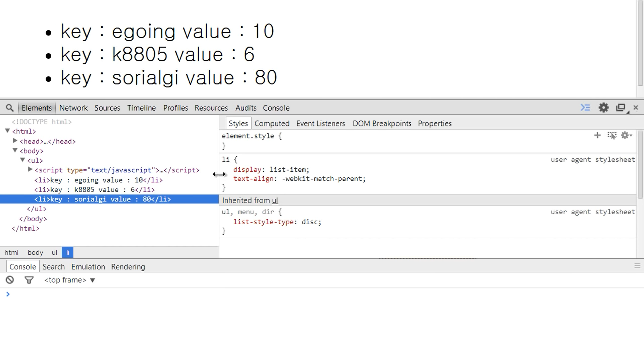The image size is (644, 362).
Task: Click the ul link in Inherited from
Action: click(275, 200)
